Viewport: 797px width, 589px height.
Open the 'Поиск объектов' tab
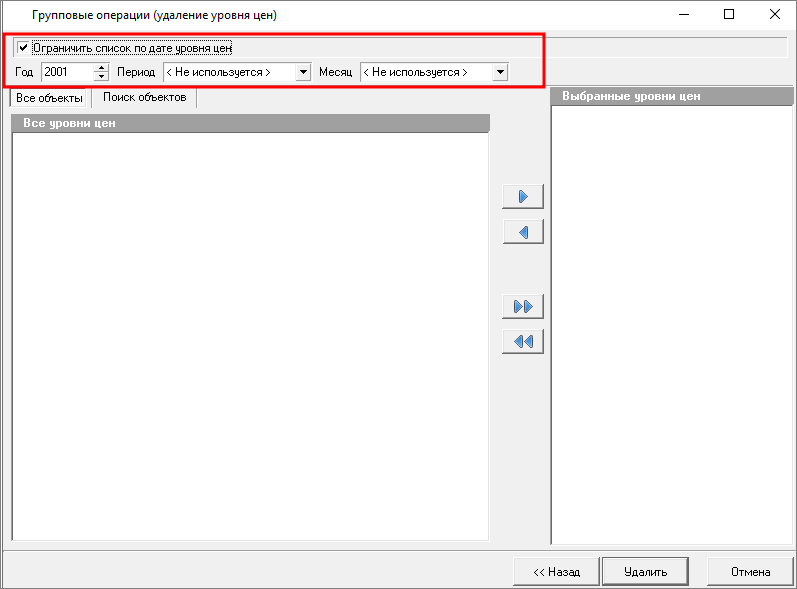(144, 97)
